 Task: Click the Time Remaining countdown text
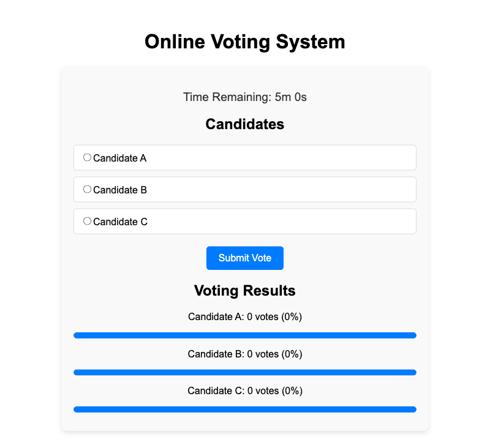[x=245, y=97]
